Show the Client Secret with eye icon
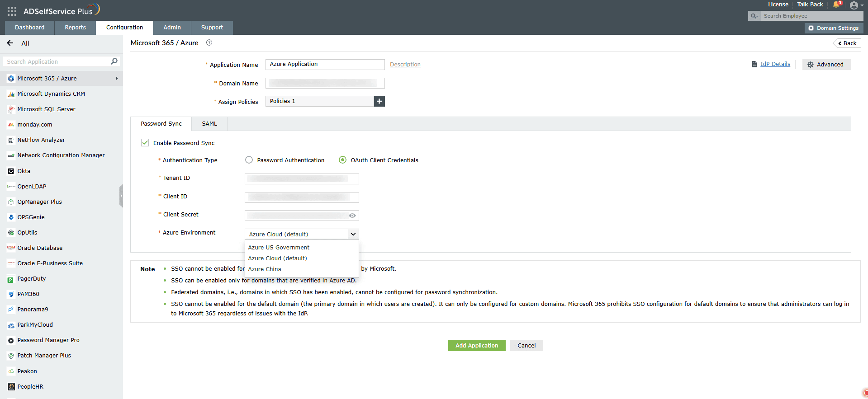Viewport: 868px width, 399px height. point(352,216)
